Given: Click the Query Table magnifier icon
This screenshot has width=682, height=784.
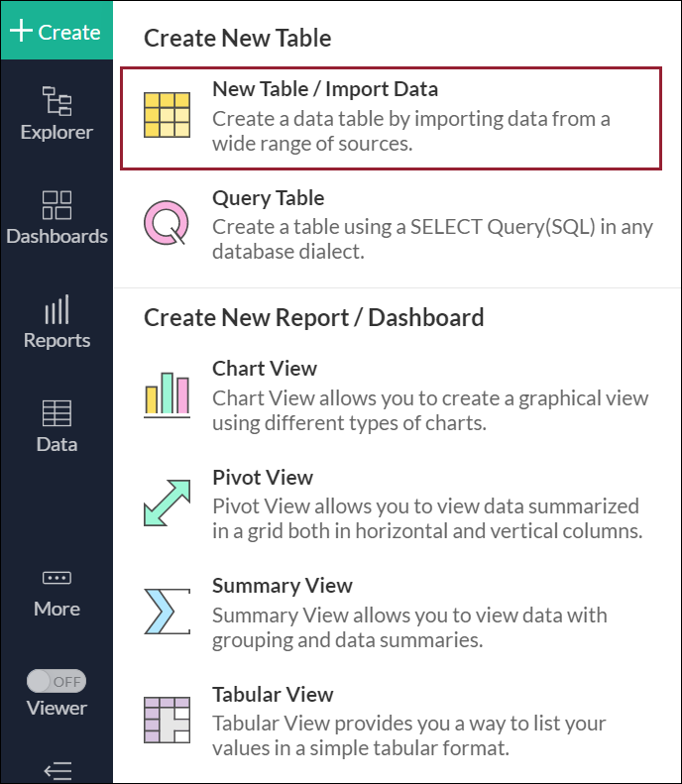Looking at the screenshot, I should click(x=167, y=222).
